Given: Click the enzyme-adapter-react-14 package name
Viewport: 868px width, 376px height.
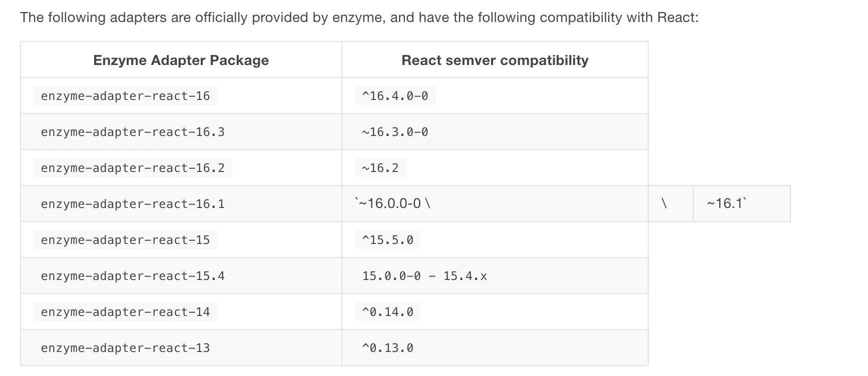Looking at the screenshot, I should [125, 312].
